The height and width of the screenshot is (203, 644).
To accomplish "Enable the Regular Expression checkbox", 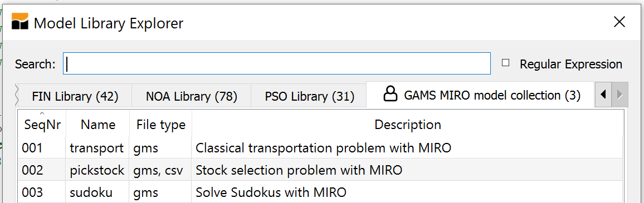I will click(x=506, y=63).
